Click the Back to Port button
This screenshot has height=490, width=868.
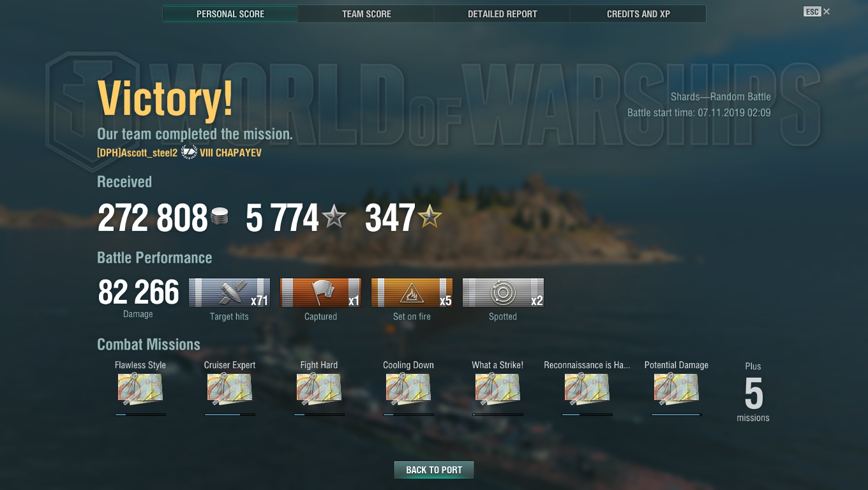[434, 470]
